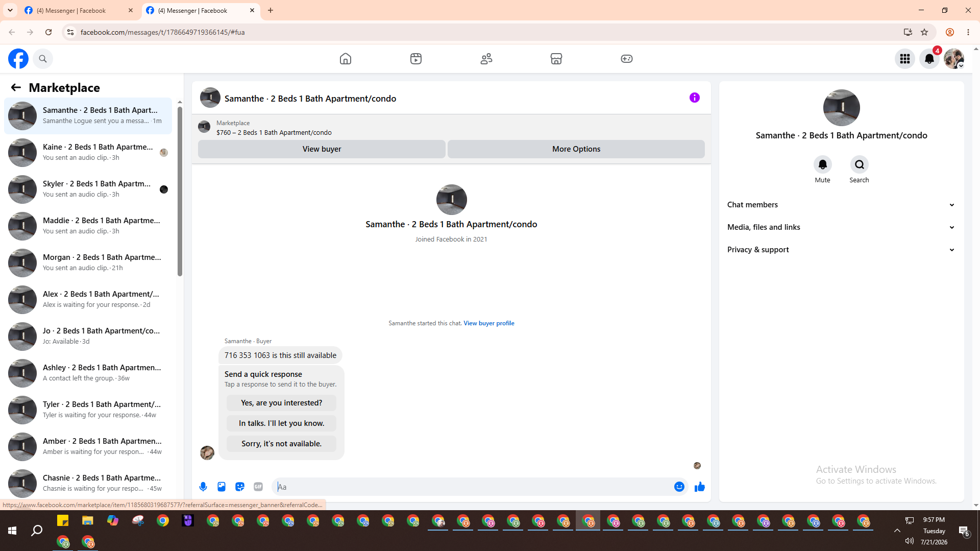Click the View buyer button
Image resolution: width=980 pixels, height=551 pixels.
tap(322, 149)
